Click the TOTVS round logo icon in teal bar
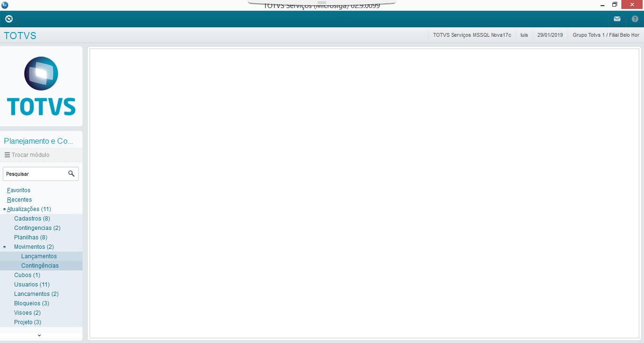This screenshot has width=644, height=343. (8, 19)
